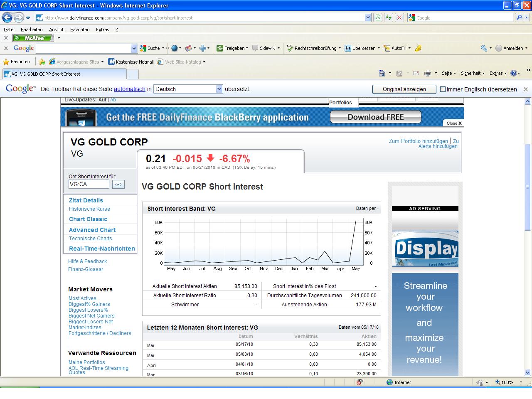Click the Freigeben sharing icon

[231, 48]
